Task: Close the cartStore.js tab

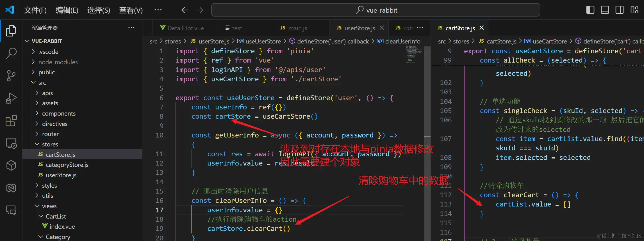Action: point(481,28)
